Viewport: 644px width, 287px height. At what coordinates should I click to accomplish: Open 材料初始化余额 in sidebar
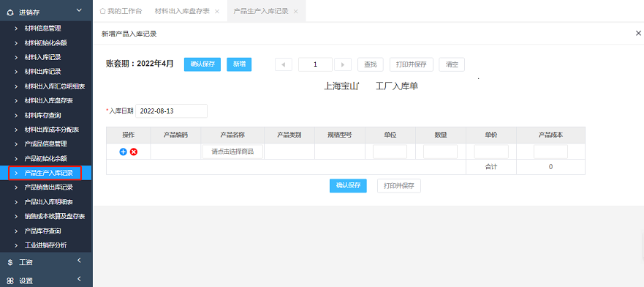point(46,42)
